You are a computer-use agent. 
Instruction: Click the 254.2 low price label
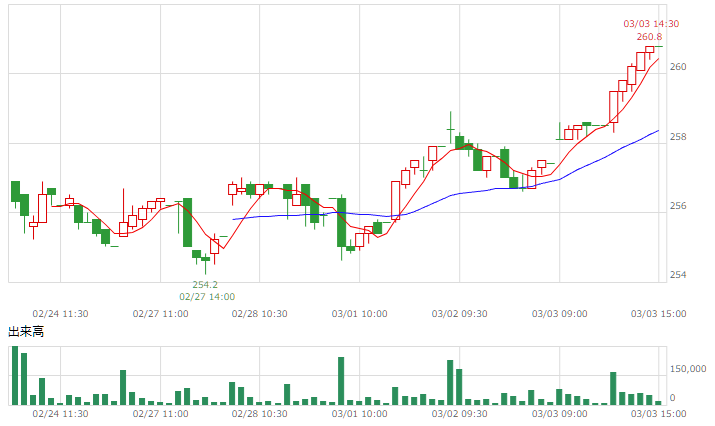205,285
